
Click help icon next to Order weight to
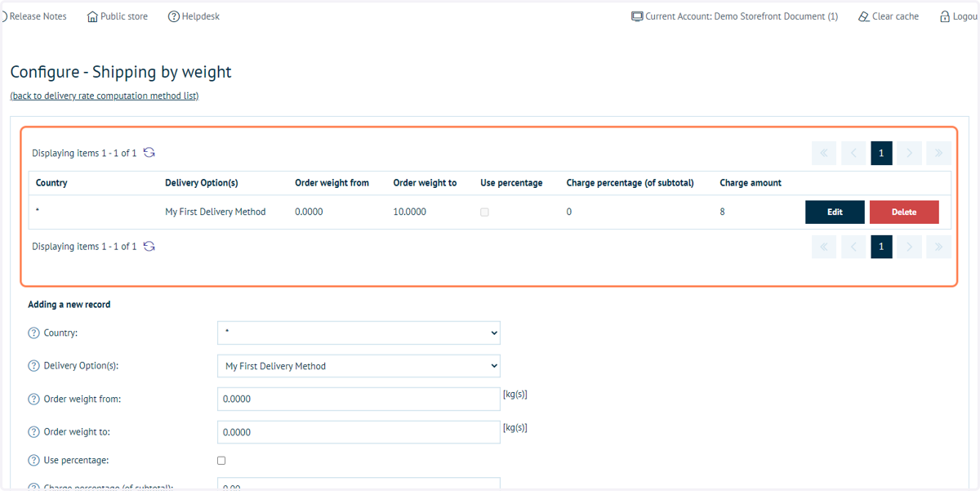tap(33, 432)
